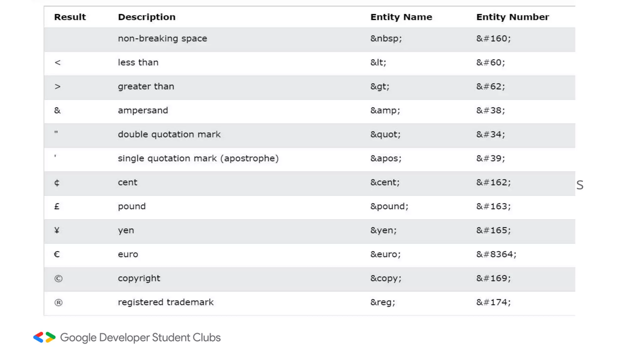Click the &#8364; entity number cell
Viewport: 644px width, 362px height.
496,254
